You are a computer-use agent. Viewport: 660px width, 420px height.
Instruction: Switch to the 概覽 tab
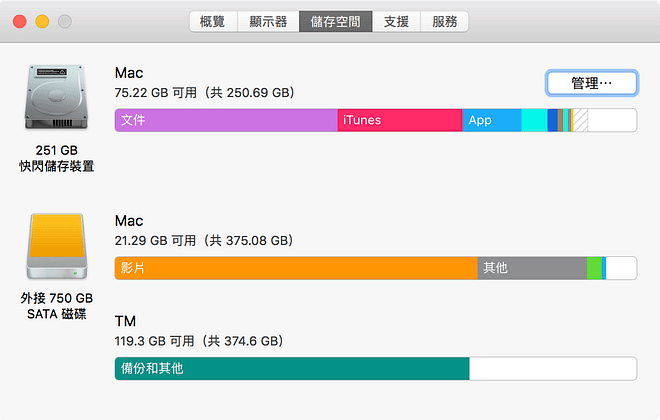point(212,21)
